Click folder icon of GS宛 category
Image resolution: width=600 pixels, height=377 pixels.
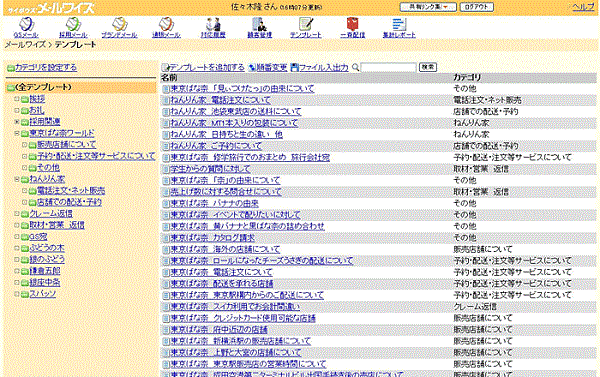(25, 237)
